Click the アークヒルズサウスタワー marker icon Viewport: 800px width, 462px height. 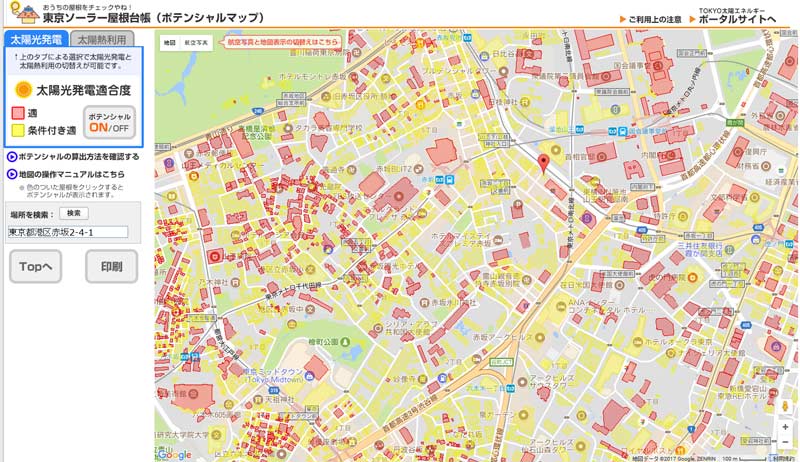(522, 381)
